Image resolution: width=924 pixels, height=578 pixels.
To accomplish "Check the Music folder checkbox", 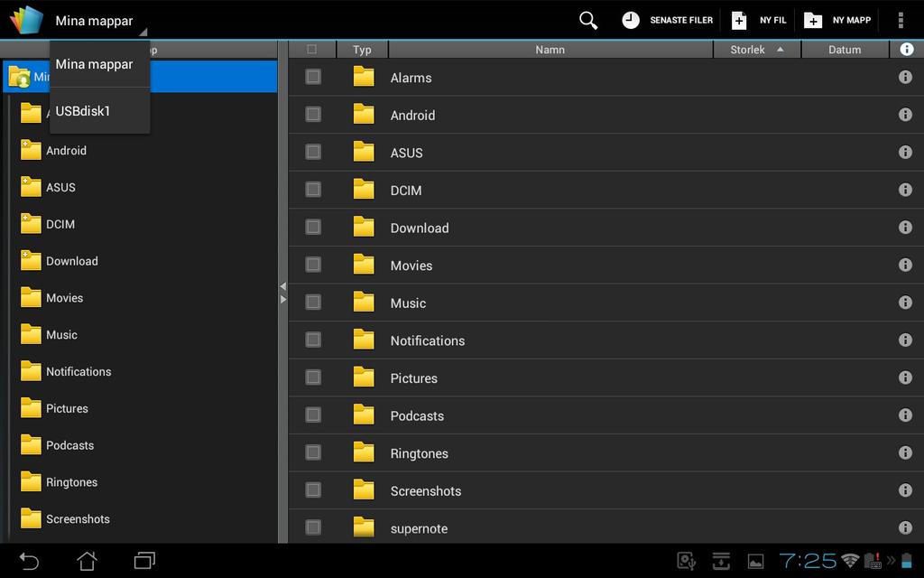I will point(313,303).
